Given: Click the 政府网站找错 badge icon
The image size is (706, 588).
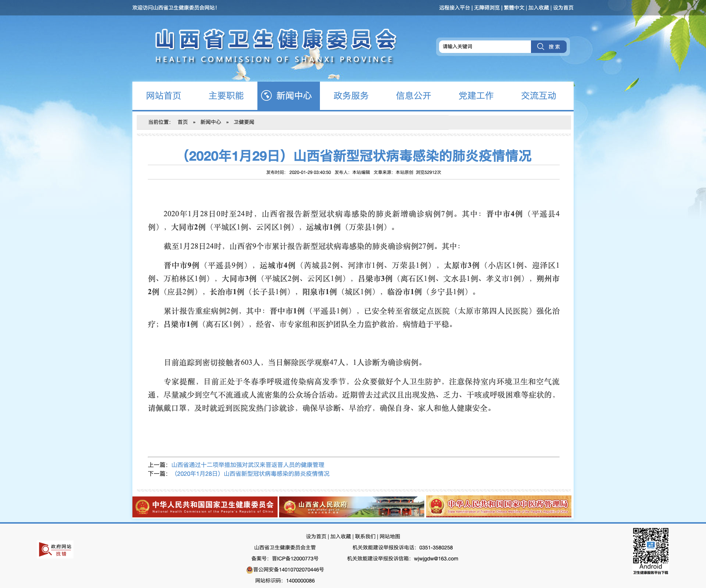Looking at the screenshot, I should coord(56,549).
